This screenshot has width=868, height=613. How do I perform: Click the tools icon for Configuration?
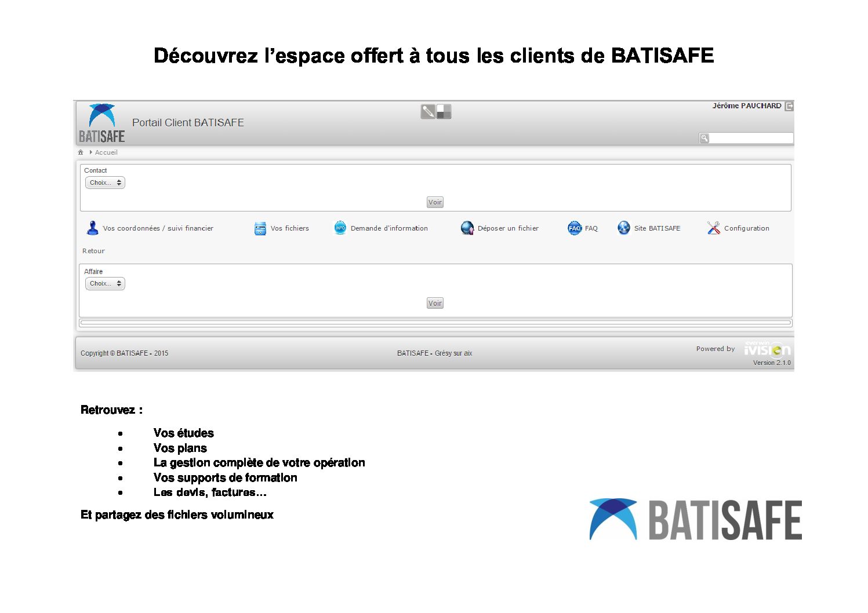click(x=714, y=228)
